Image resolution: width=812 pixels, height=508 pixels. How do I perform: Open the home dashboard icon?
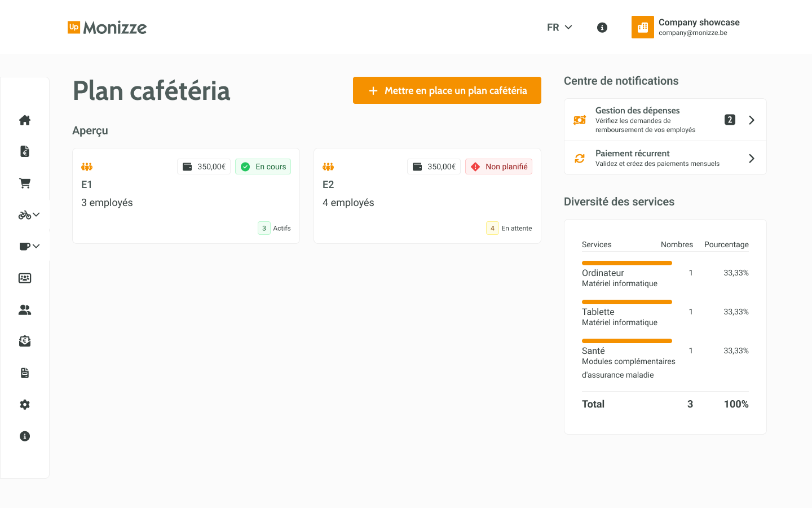coord(24,120)
